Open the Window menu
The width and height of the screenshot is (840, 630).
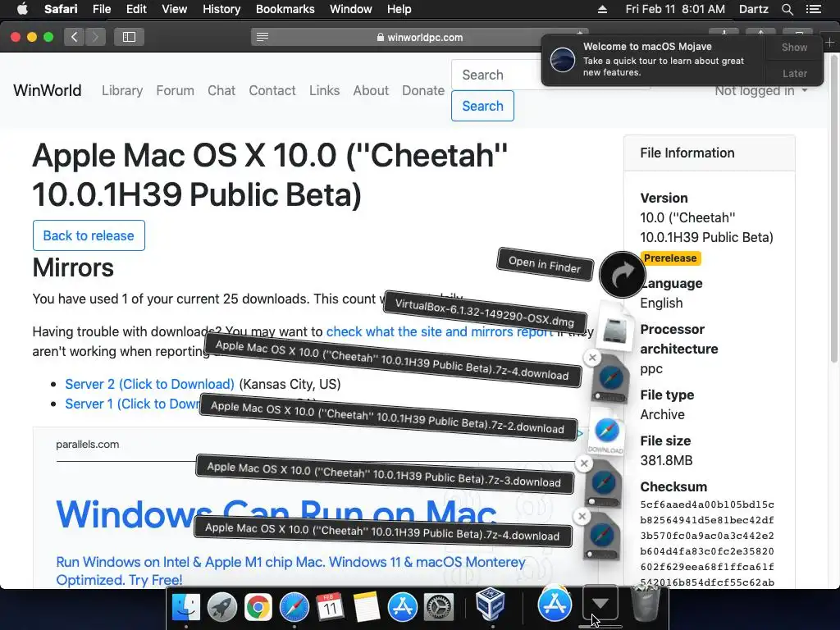tap(350, 9)
